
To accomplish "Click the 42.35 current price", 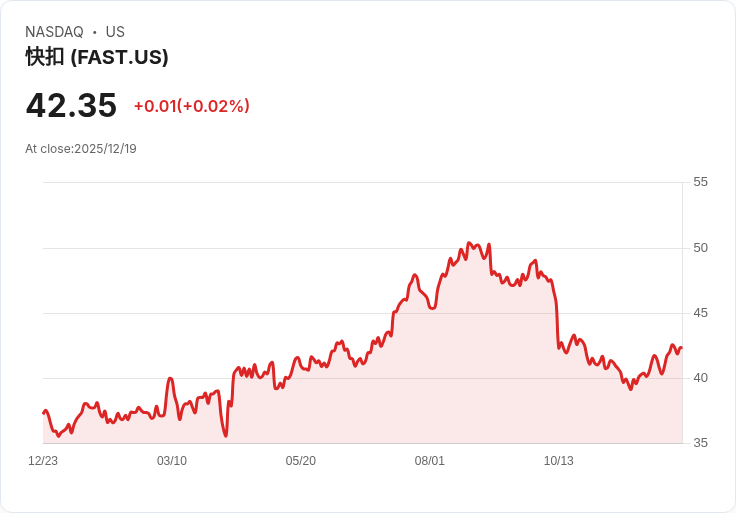I will click(x=71, y=105).
